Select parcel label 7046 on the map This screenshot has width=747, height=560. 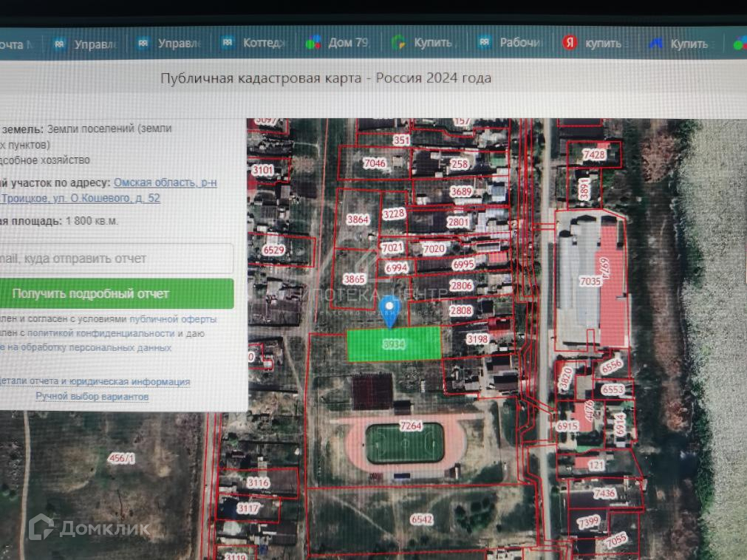click(x=375, y=163)
